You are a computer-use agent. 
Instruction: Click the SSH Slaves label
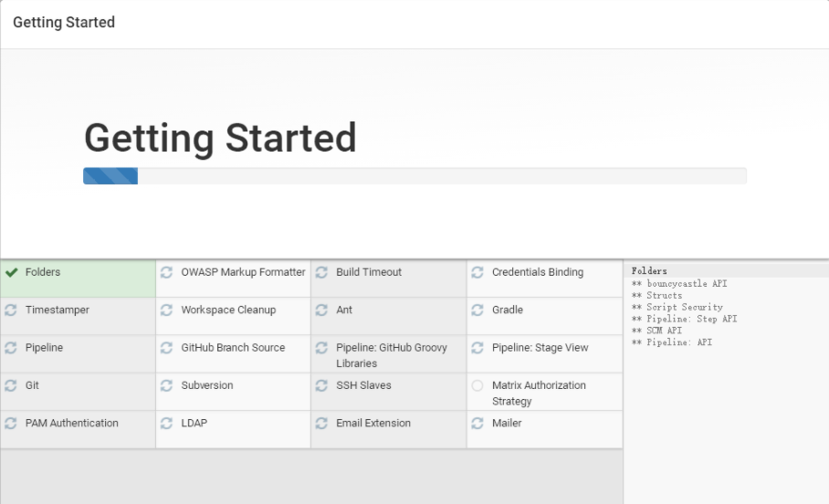click(363, 385)
